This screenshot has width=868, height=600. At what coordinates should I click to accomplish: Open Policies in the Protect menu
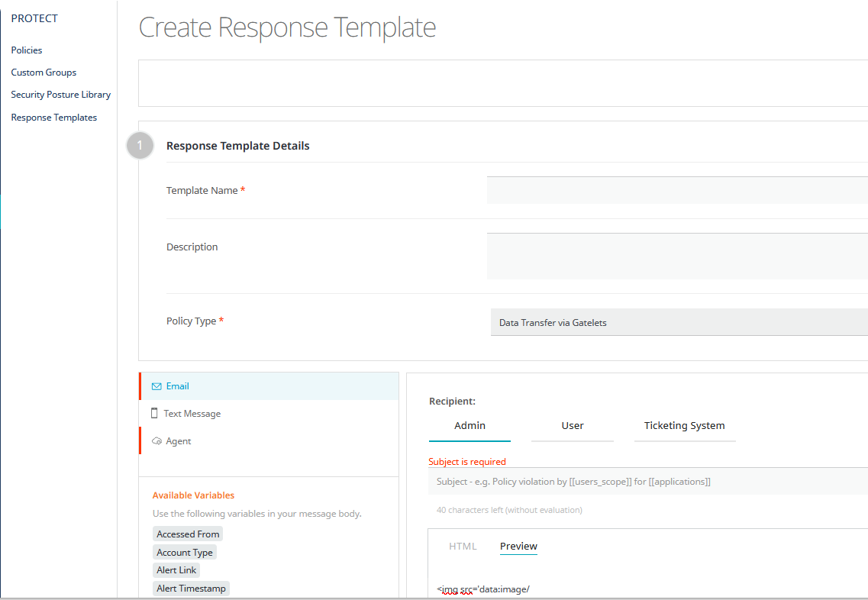[x=27, y=50]
